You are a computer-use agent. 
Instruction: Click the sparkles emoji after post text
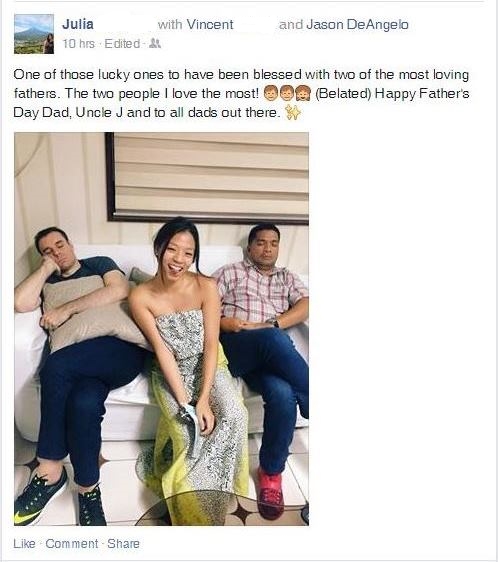pyautogui.click(x=292, y=113)
